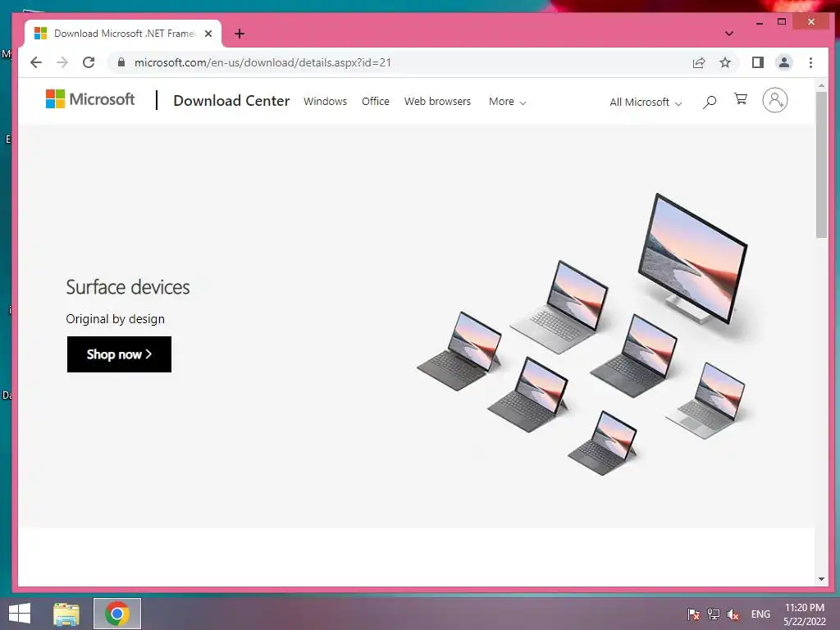The height and width of the screenshot is (630, 840).
Task: Open the Windows nav item
Action: [x=325, y=101]
